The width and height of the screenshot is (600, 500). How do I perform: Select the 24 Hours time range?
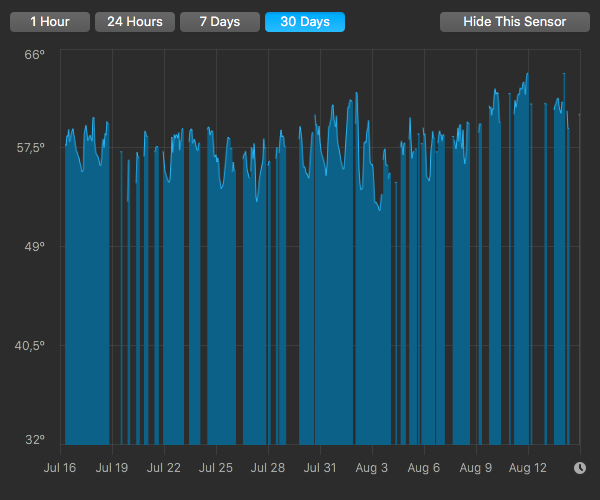point(135,22)
